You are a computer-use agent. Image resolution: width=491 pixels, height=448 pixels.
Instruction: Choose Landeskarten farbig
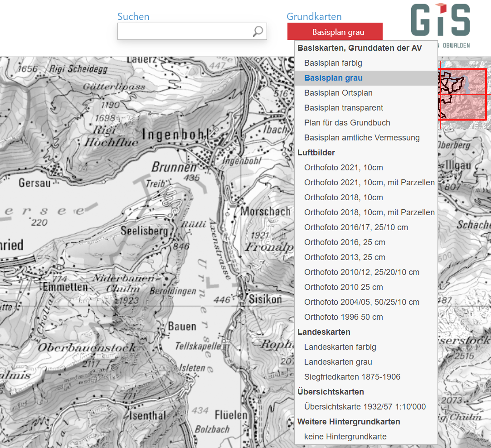340,347
